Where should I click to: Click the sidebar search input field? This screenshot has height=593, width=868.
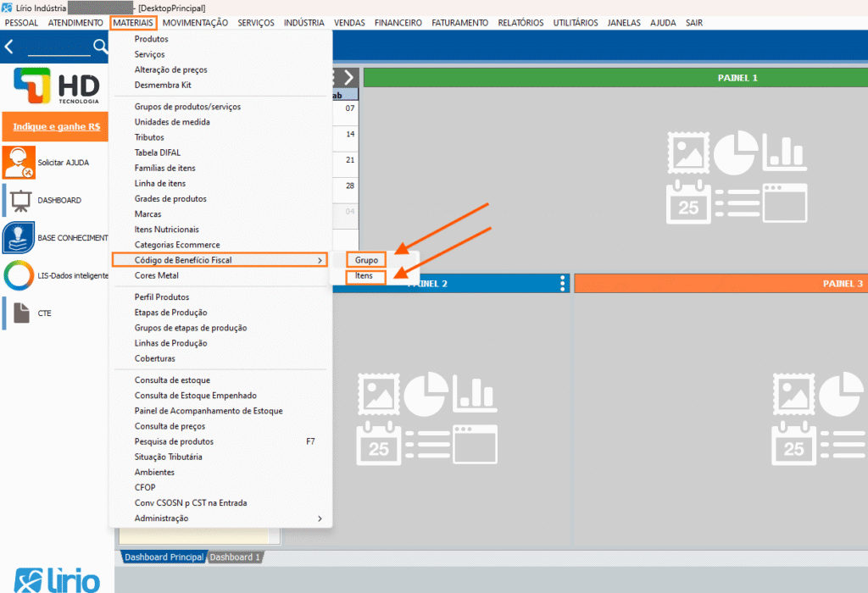[x=58, y=47]
